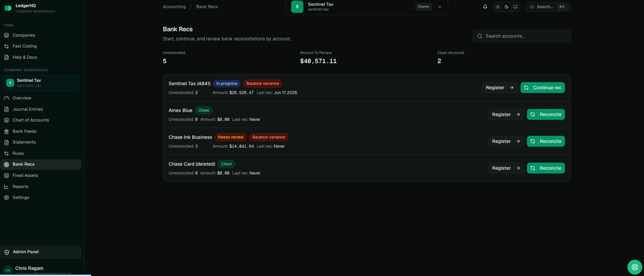The height and width of the screenshot is (276, 644).
Task: Reconcile the Amex Blue account
Action: tap(546, 114)
